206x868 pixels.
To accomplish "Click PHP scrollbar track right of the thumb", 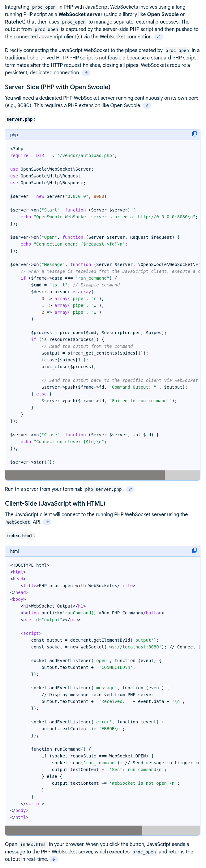I will tap(182, 475).
